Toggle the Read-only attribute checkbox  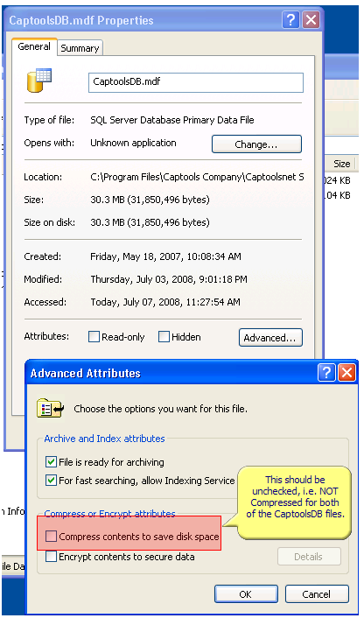(x=94, y=337)
